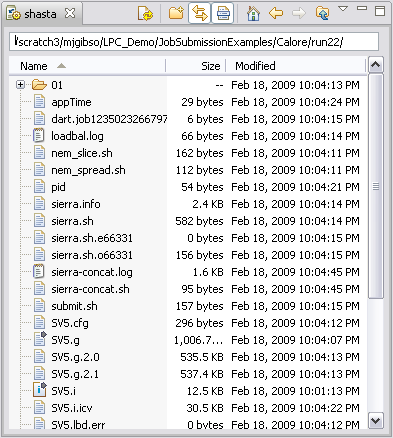Go to home directory icon
Viewport: 393px width, 438px height.
click(253, 13)
